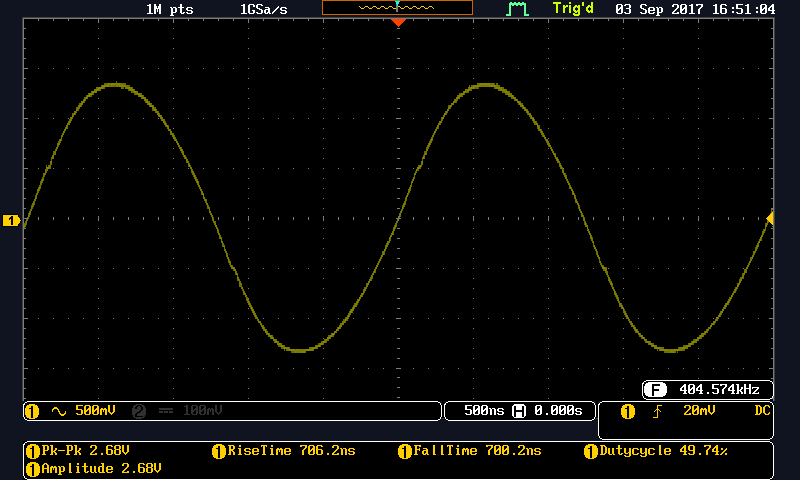Click the trigger level arrow on right edge
800x480 pixels.
[x=770, y=219]
